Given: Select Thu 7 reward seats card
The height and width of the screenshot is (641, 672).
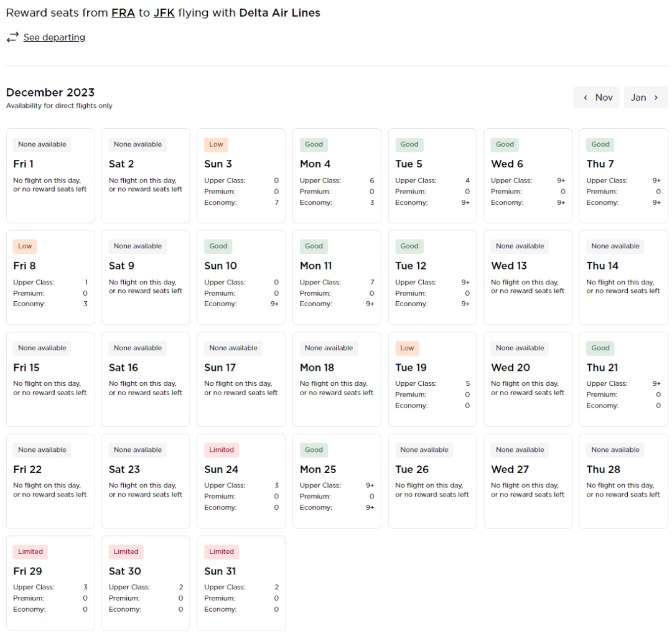Looking at the screenshot, I should (623, 175).
